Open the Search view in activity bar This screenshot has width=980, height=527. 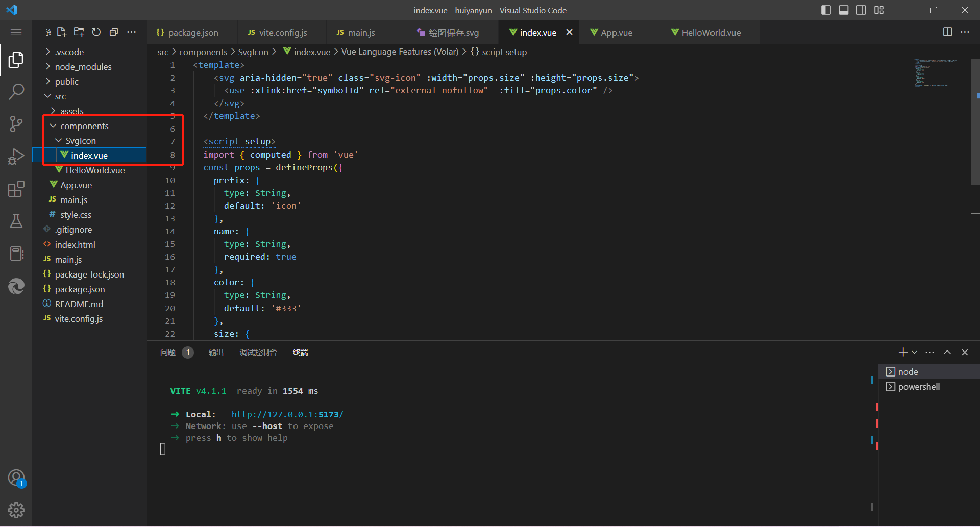pos(16,92)
